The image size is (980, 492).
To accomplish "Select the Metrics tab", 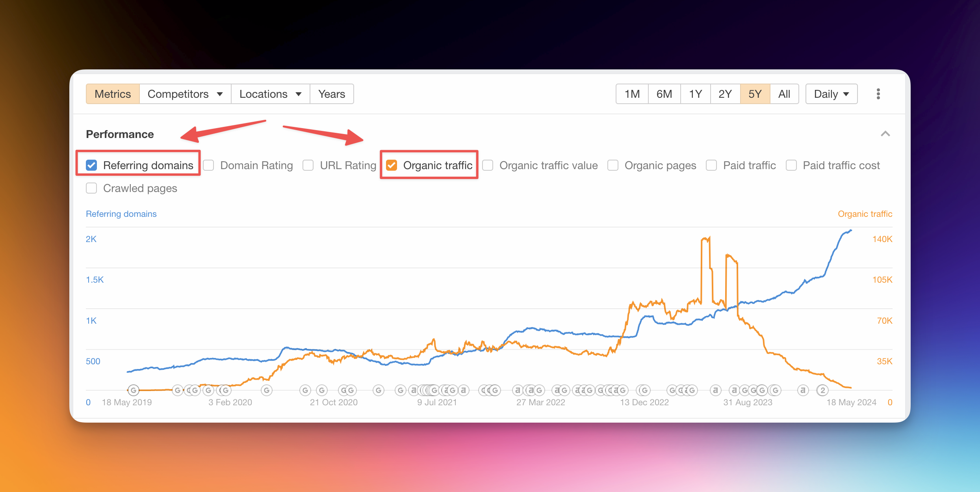I will pos(113,94).
